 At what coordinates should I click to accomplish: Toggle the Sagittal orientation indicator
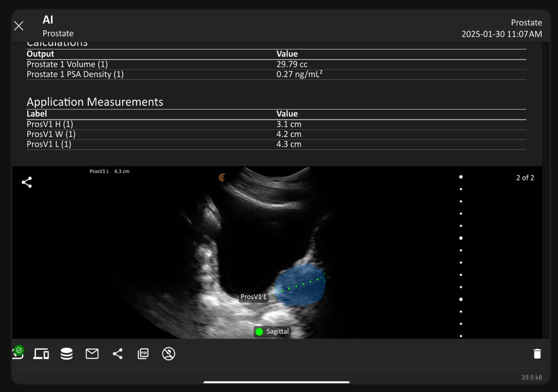point(271,331)
